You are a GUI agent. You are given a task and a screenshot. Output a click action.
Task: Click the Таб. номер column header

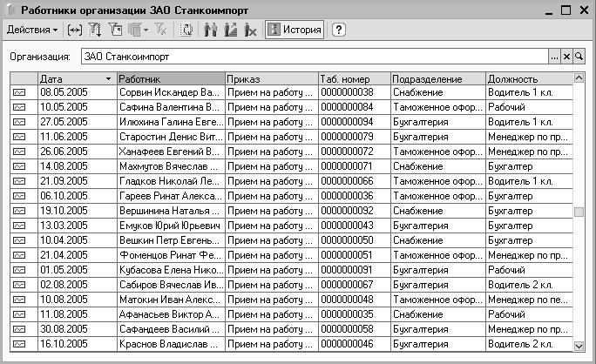(355, 78)
